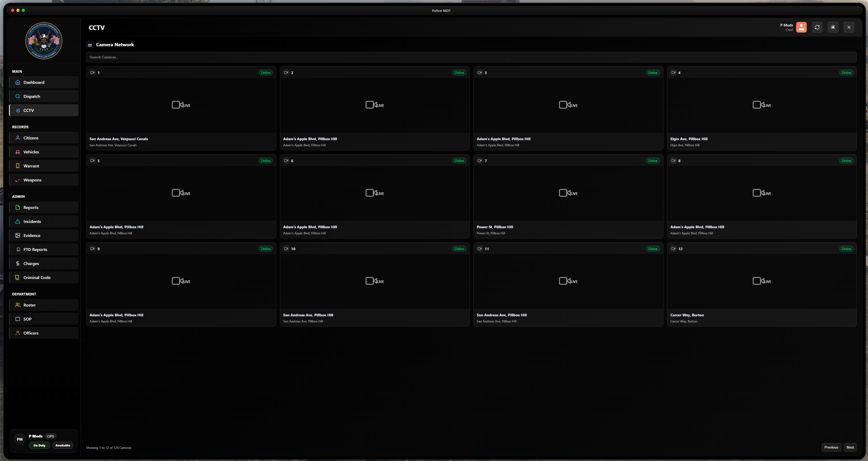Screen dimensions: 868x461
Task: Click 'Power St, Pillbox Hill' camera title
Action: tap(495, 227)
